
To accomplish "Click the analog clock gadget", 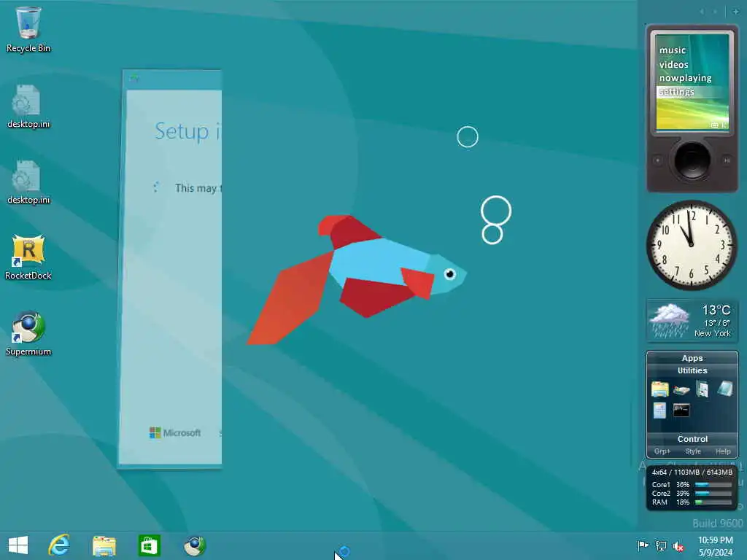I will tap(692, 245).
